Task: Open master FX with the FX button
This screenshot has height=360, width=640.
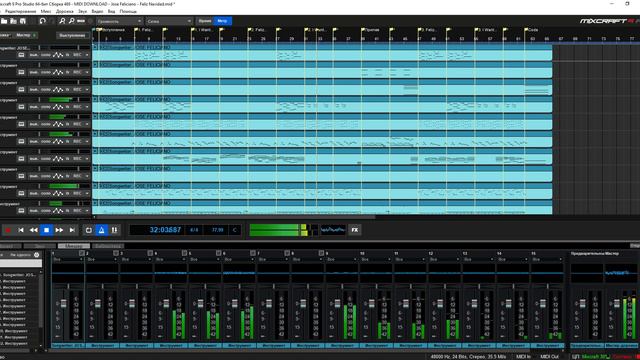Action: tap(355, 230)
